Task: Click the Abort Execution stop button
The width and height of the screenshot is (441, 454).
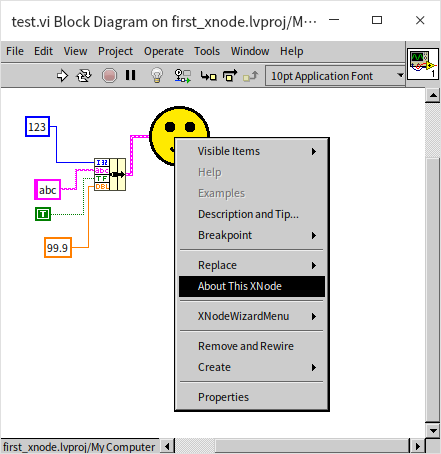Action: 109,76
